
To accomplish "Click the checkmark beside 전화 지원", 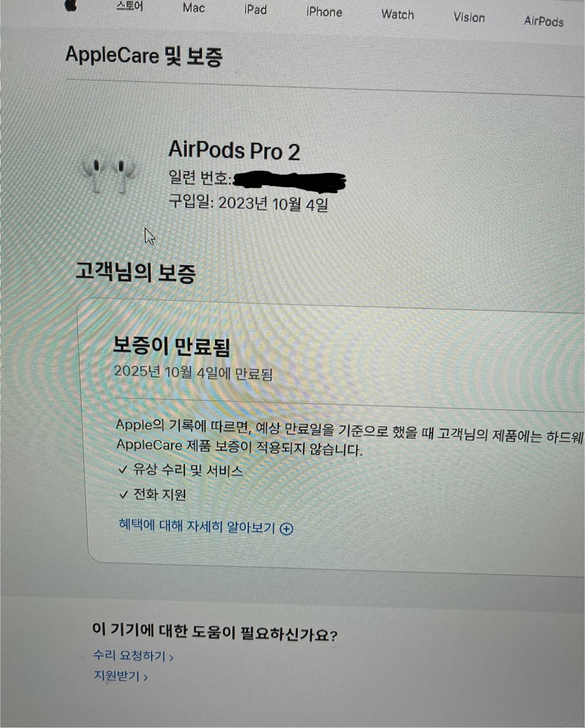I will click(x=123, y=495).
